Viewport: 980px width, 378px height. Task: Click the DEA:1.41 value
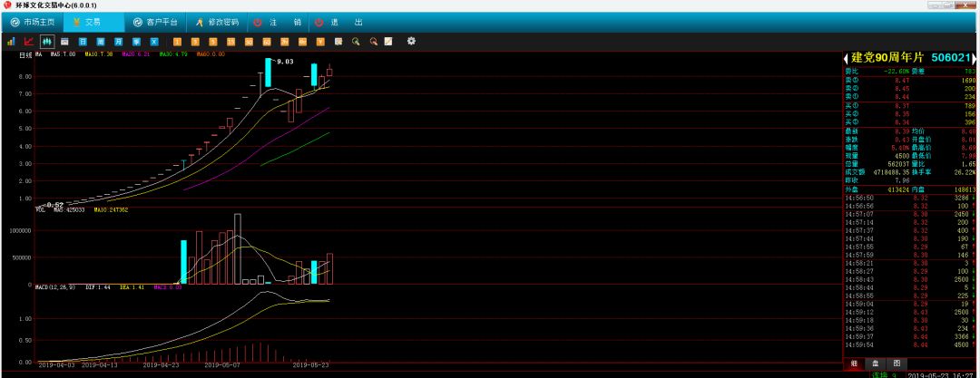pyautogui.click(x=132, y=286)
